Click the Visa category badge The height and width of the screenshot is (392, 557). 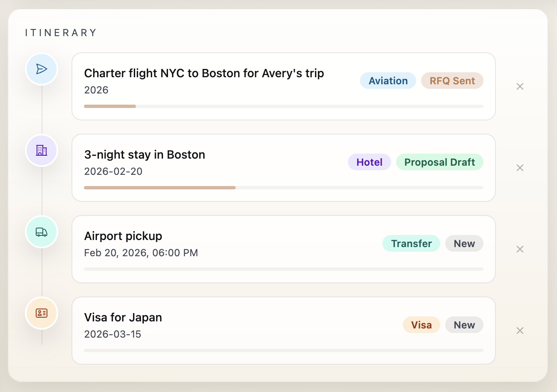pyautogui.click(x=421, y=325)
